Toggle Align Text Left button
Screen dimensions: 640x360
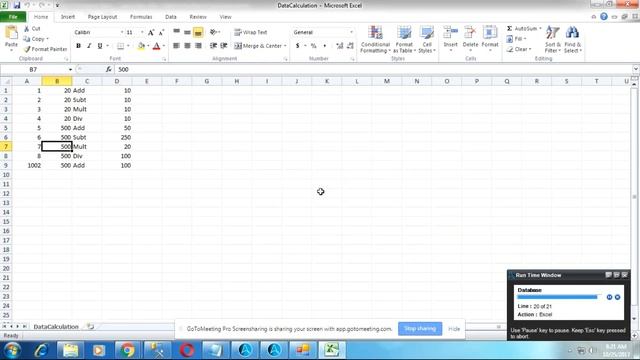(176, 46)
